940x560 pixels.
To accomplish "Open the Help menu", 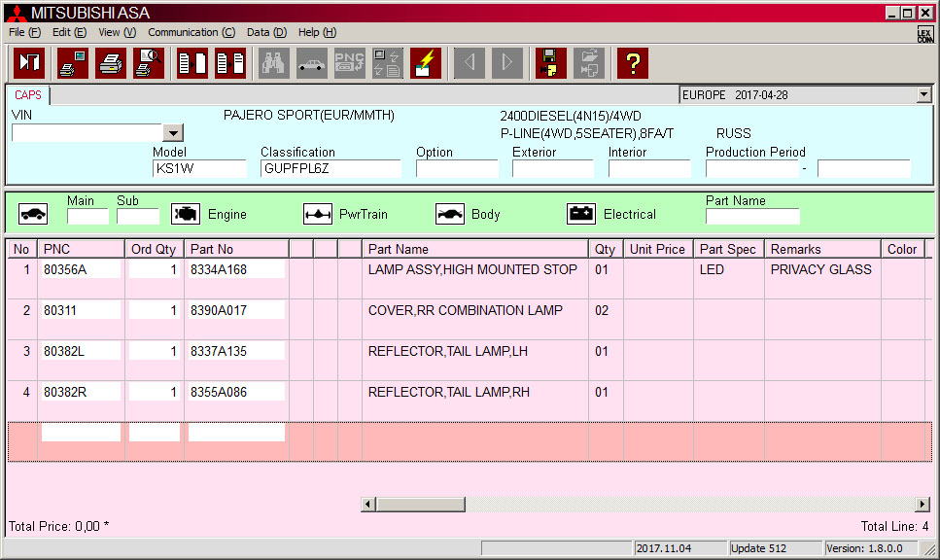I will [317, 32].
